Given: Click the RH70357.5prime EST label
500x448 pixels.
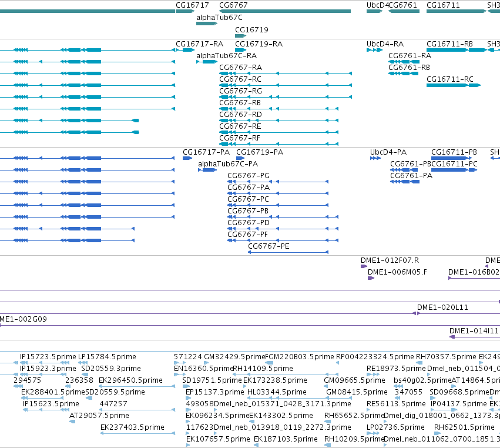Looking at the screenshot, I should coord(446,357).
